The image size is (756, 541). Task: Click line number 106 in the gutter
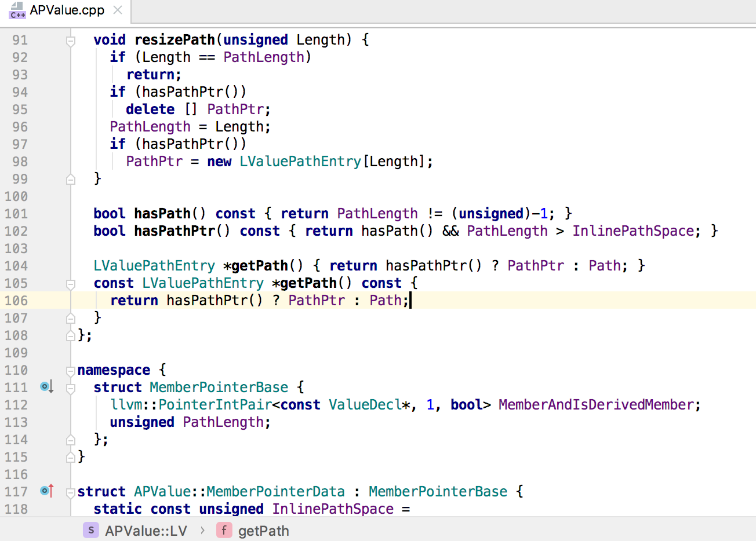coord(16,301)
